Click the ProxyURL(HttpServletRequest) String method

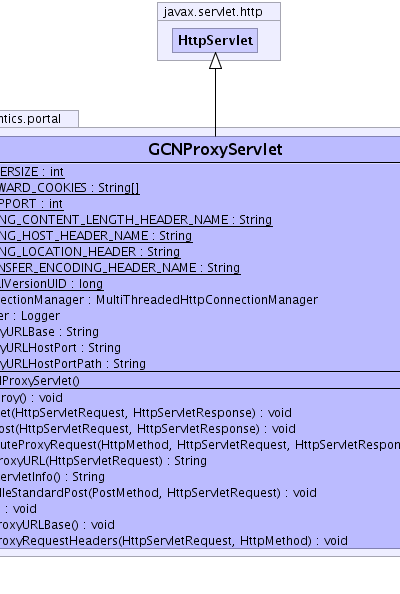point(103,461)
